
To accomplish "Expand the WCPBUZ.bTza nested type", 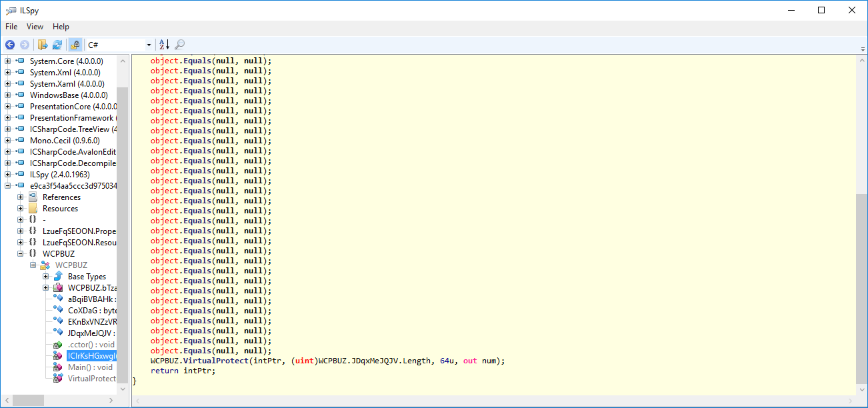I will click(46, 288).
